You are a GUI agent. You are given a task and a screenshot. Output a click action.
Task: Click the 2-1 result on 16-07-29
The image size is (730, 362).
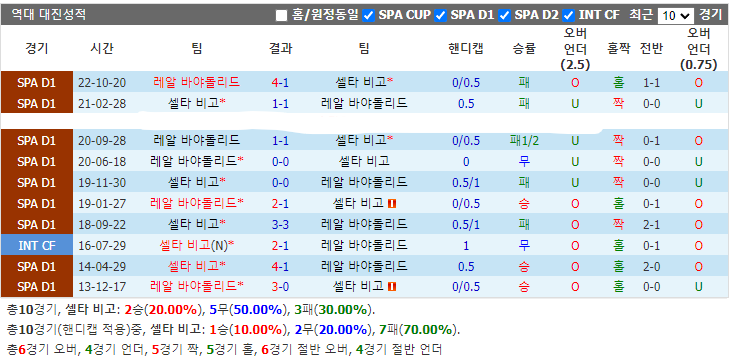click(280, 246)
